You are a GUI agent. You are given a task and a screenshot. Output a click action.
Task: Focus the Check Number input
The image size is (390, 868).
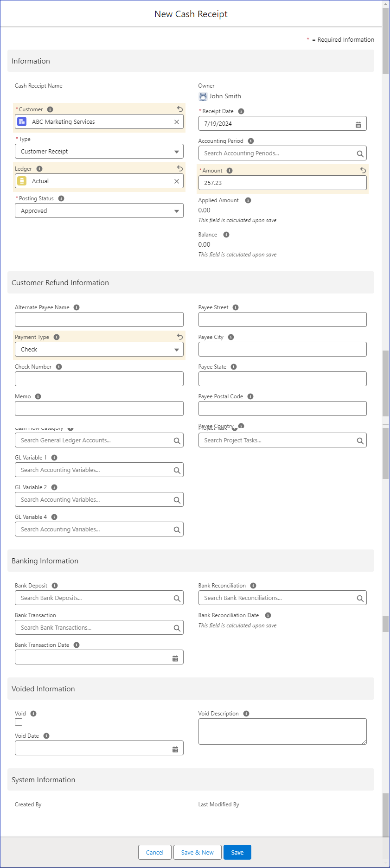tap(99, 379)
